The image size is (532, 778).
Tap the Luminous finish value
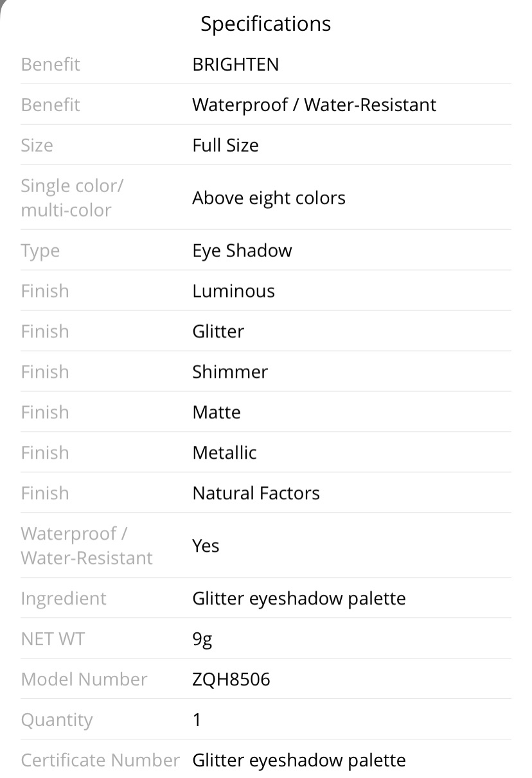(233, 291)
